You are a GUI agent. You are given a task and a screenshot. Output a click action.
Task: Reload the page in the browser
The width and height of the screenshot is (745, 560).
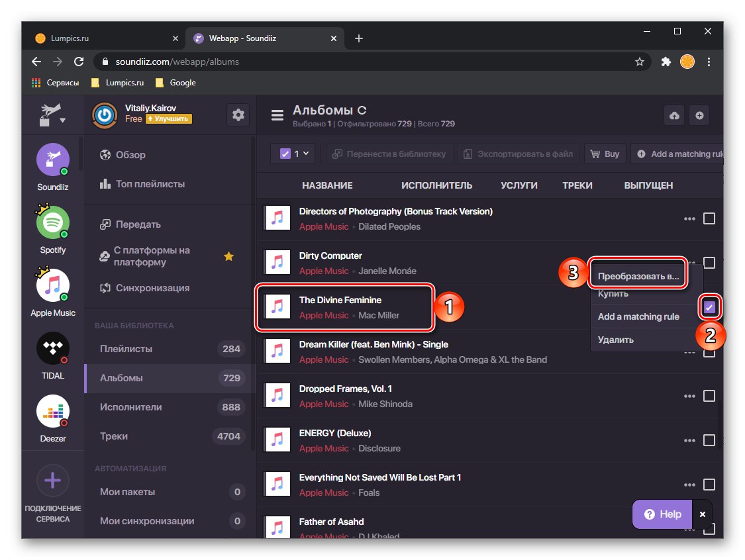79,62
